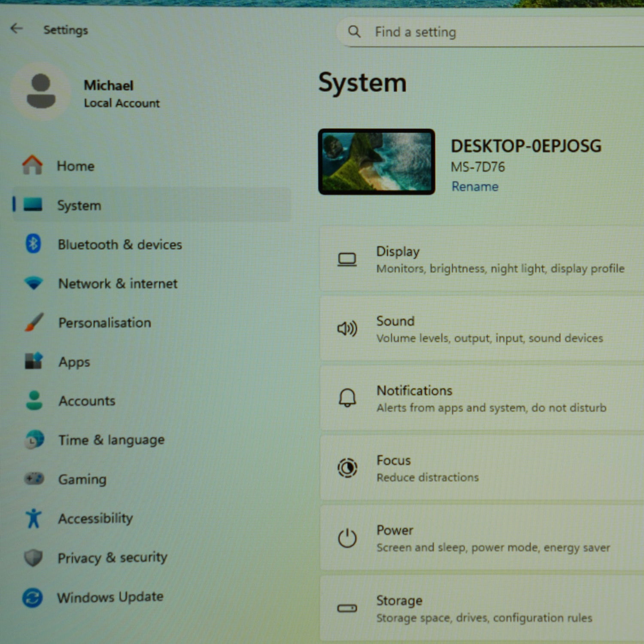Click the Network Wi-Fi icon
The width and height of the screenshot is (644, 644).
click(33, 283)
